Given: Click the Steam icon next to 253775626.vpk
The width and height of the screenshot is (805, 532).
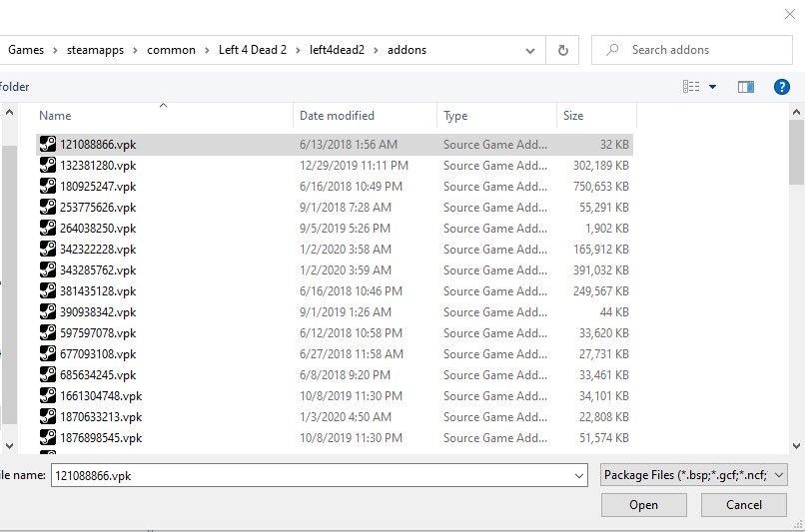Looking at the screenshot, I should point(48,208).
